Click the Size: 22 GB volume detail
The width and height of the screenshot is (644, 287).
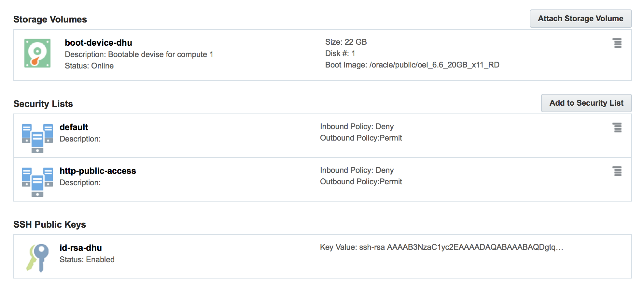click(346, 42)
